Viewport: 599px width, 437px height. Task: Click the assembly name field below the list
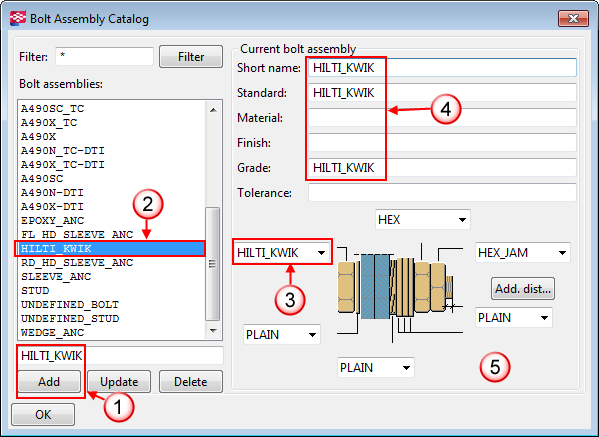(120, 356)
